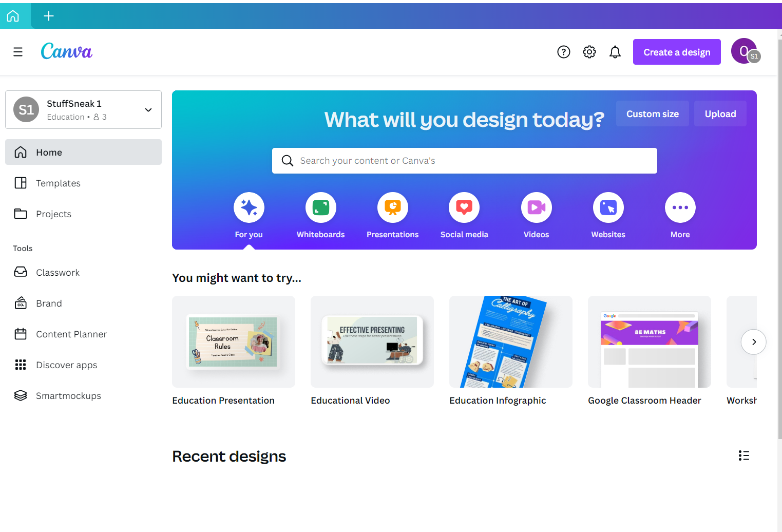Open Brand tool
The width and height of the screenshot is (782, 532).
[x=83, y=303]
